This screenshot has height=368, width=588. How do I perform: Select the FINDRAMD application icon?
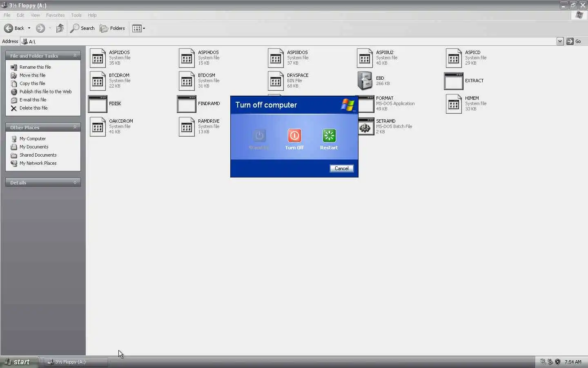[x=187, y=104]
